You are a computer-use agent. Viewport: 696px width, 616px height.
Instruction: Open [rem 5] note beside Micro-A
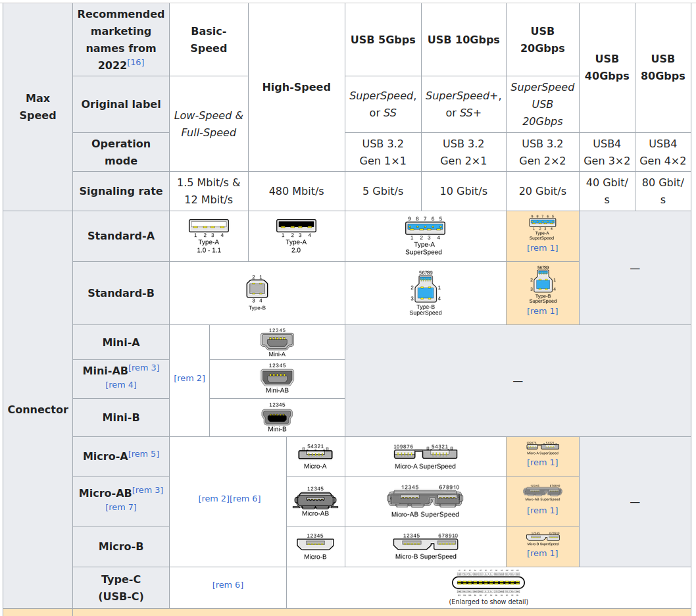pyautogui.click(x=144, y=454)
